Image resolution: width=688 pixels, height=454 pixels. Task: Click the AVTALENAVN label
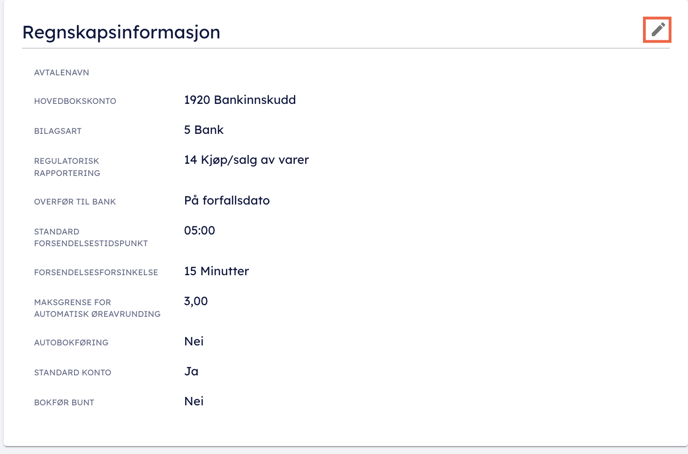[62, 73]
